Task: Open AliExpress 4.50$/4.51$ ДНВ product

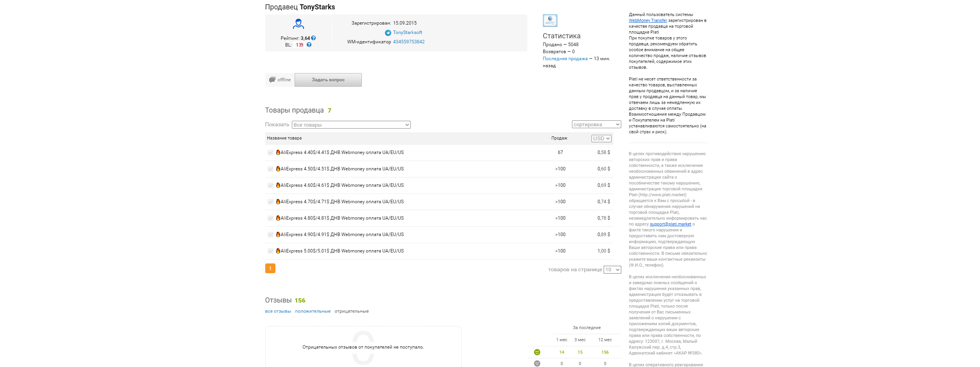Action: pos(342,169)
